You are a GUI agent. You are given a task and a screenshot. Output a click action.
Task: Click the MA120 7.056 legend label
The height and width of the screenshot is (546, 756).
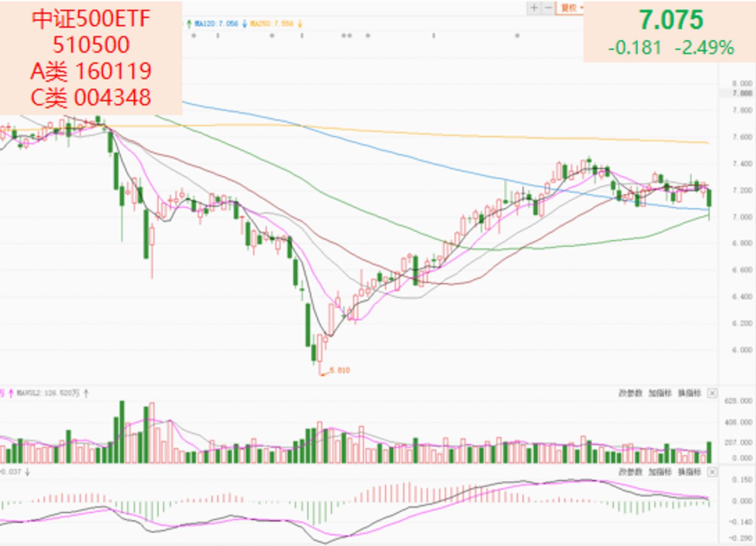pos(216,23)
